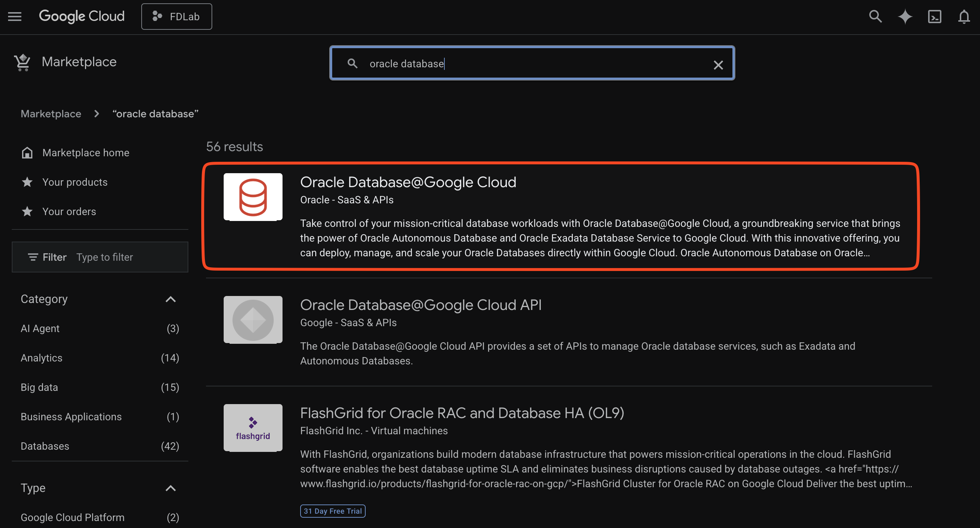The image size is (980, 528).
Task: Open the Gemini sparkle assistant icon
Action: [x=905, y=16]
